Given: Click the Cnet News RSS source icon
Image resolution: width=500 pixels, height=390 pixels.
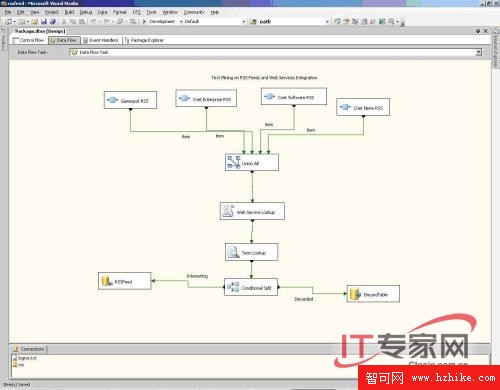Looking at the screenshot, I should click(345, 107).
